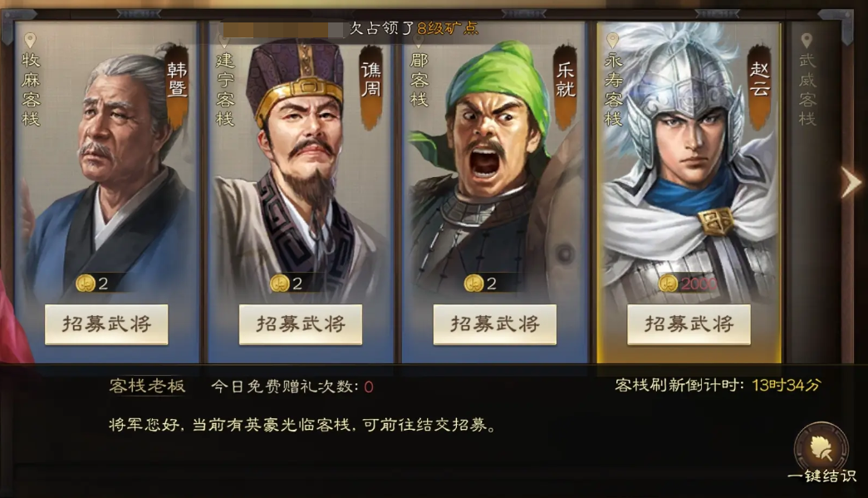Recruit 韩暨 with 招募武将 button
Screen dimensions: 868x498
106,324
